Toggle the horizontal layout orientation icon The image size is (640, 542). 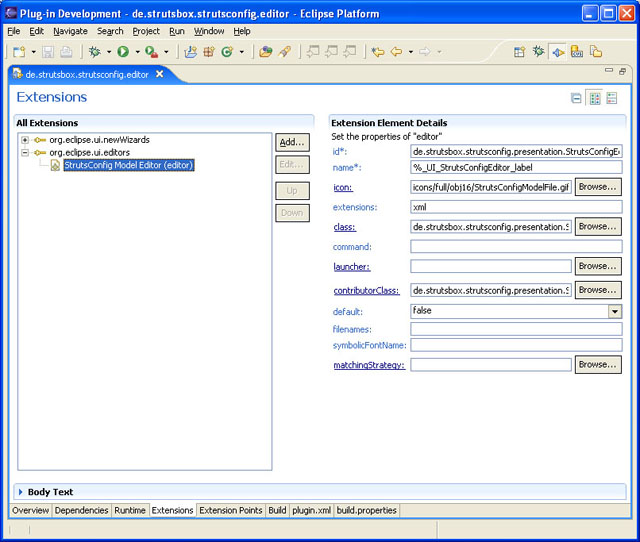click(x=595, y=98)
